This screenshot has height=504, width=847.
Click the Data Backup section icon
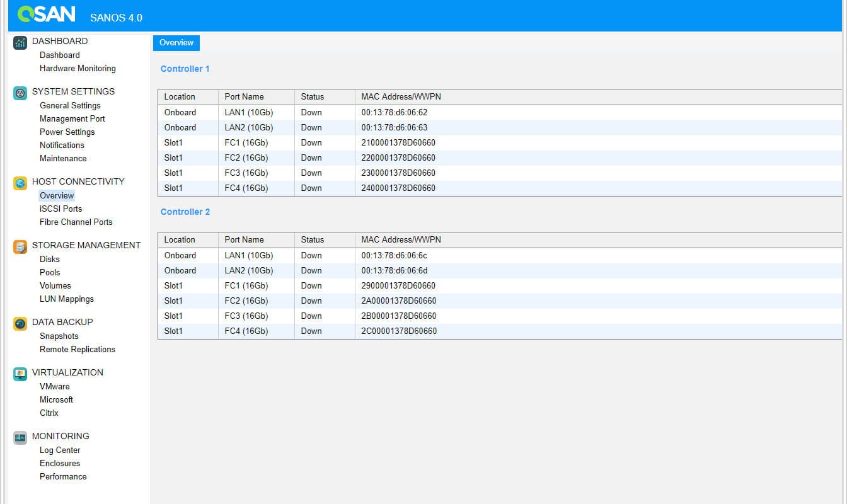click(x=20, y=324)
